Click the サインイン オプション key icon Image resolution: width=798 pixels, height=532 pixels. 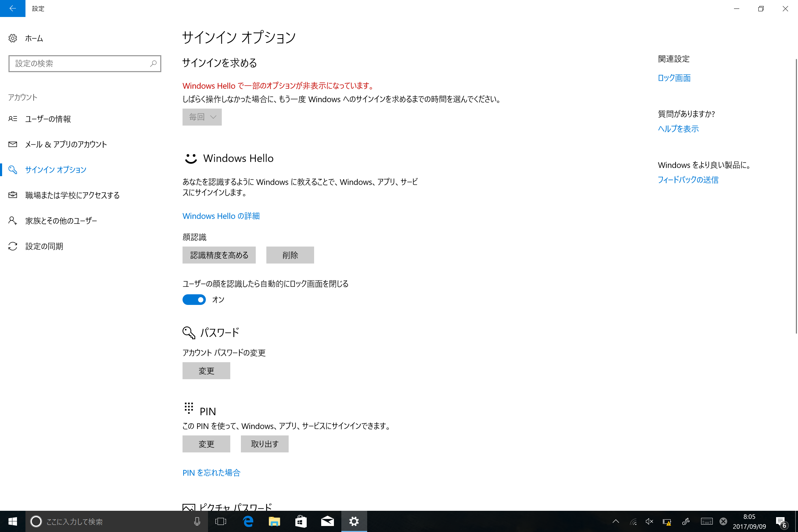pyautogui.click(x=13, y=170)
